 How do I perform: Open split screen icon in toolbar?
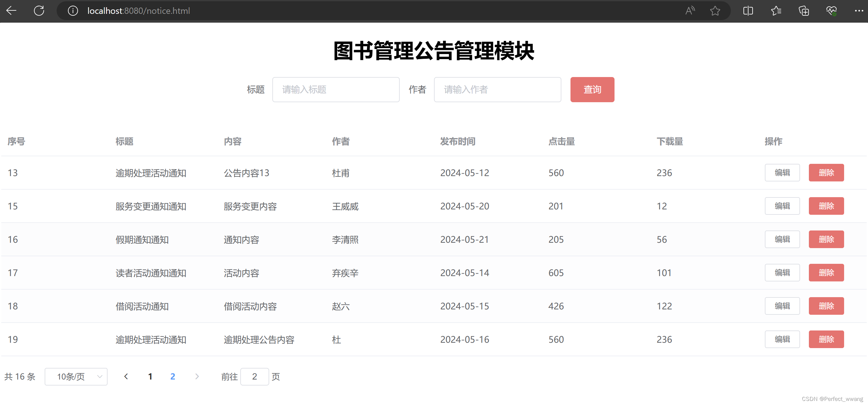point(748,11)
